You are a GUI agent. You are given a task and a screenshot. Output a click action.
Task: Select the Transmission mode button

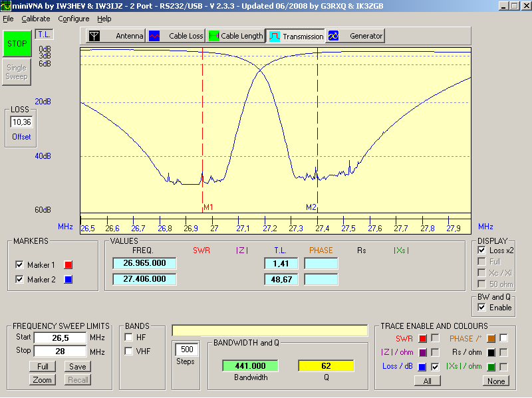click(x=295, y=36)
